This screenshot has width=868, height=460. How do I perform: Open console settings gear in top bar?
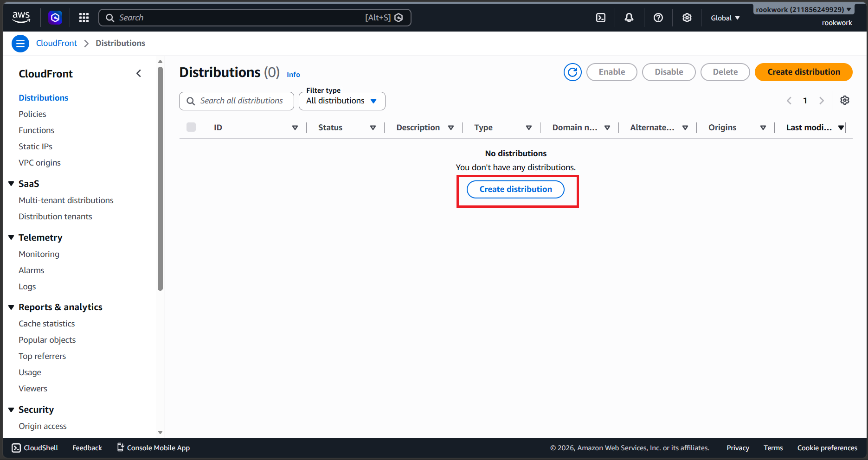coord(687,18)
